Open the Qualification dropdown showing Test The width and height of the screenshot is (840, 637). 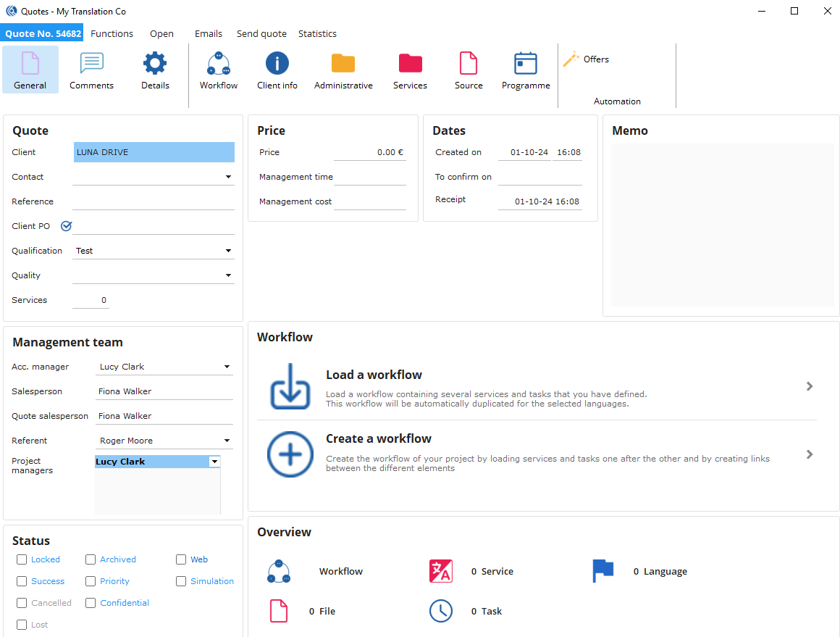click(228, 251)
